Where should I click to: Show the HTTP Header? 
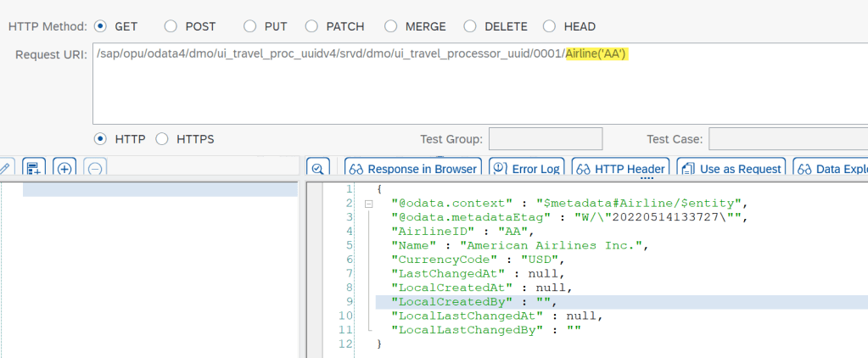[x=619, y=169]
